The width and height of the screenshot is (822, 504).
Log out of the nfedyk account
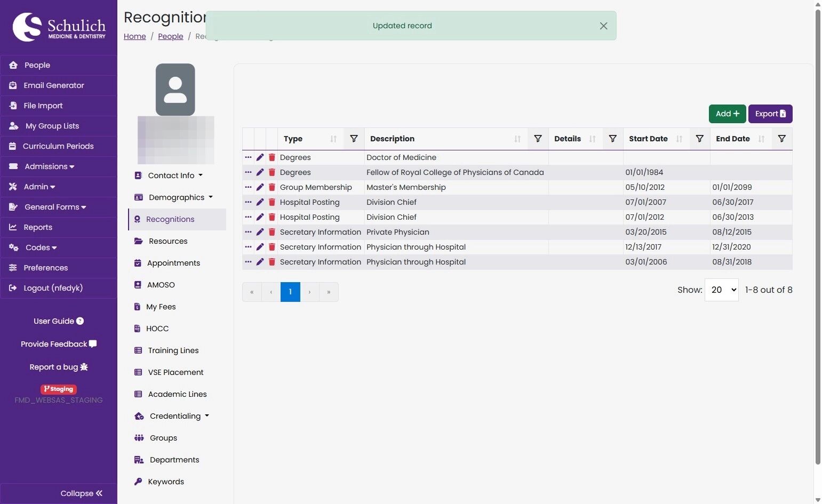[x=59, y=288]
